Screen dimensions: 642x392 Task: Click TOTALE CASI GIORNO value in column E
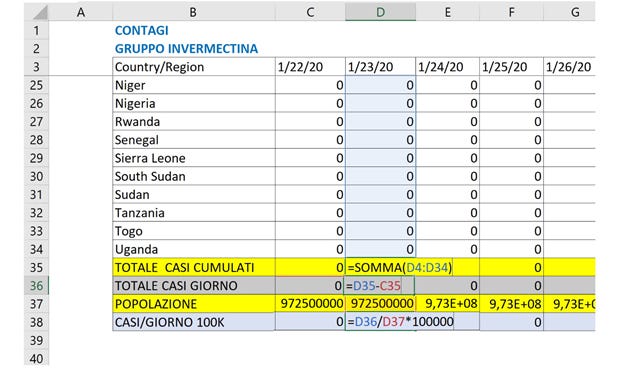tap(448, 286)
